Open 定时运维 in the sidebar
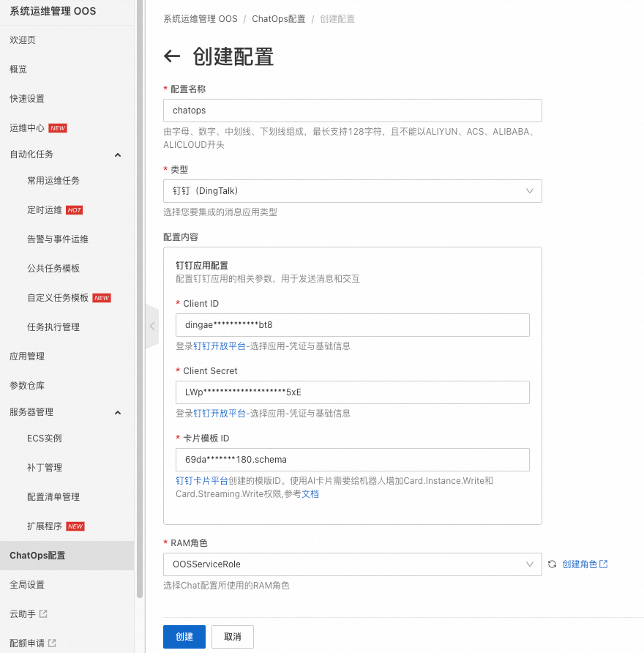Screen dimensions: 644x653 coord(45,210)
